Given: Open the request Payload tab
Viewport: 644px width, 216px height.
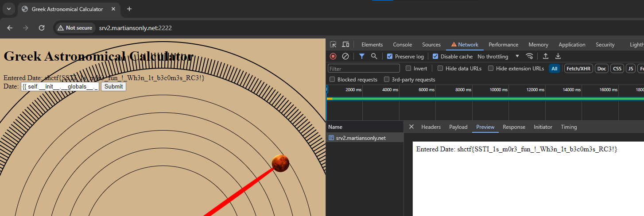Looking at the screenshot, I should 458,127.
